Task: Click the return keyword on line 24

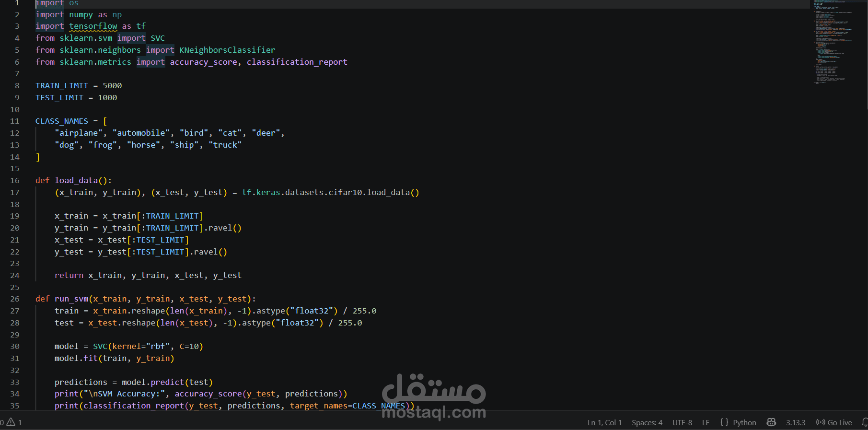Action: (x=69, y=276)
